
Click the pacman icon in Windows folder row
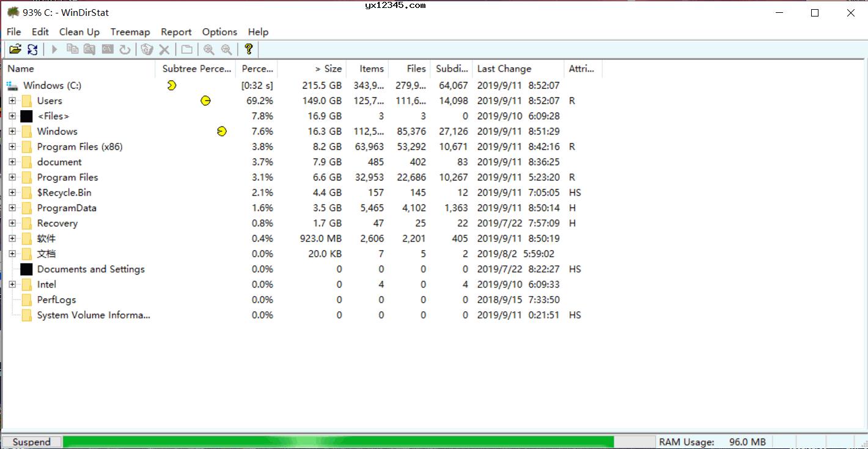[x=222, y=132]
